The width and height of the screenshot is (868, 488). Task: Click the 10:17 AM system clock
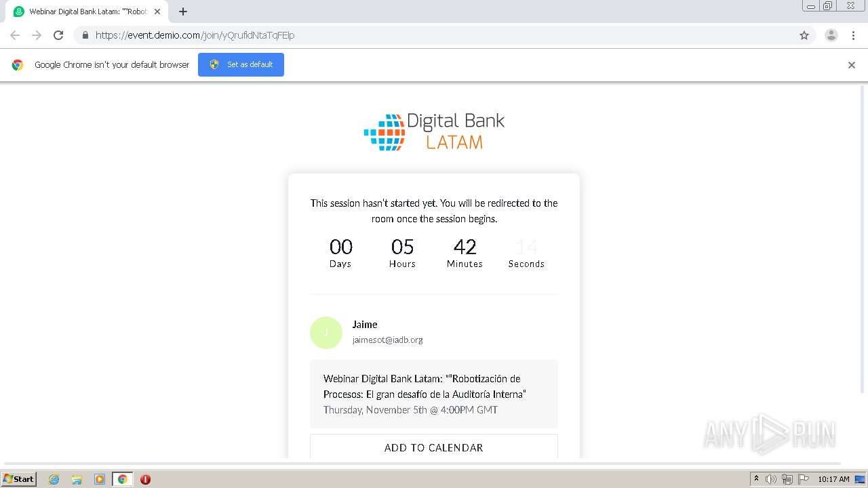pyautogui.click(x=833, y=479)
